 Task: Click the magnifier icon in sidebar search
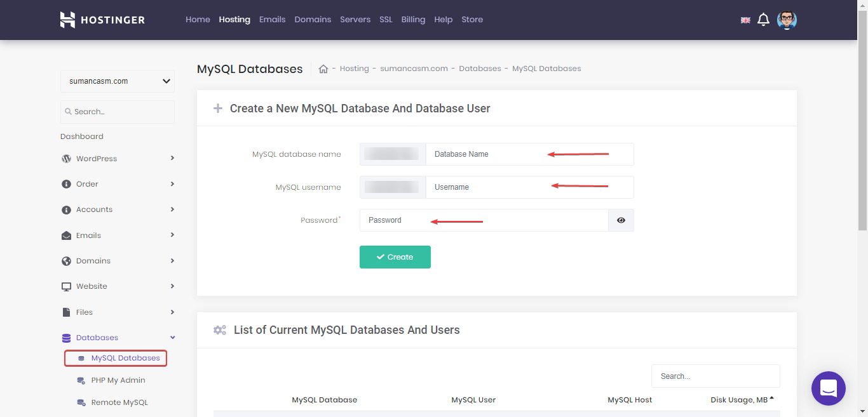(68, 112)
